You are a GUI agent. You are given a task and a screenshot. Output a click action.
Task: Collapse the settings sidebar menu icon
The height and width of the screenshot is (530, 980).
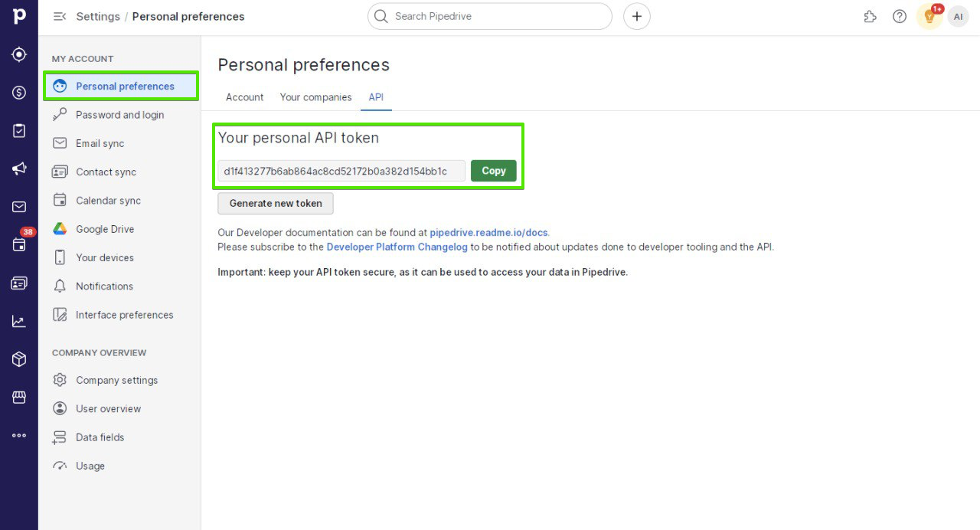59,16
